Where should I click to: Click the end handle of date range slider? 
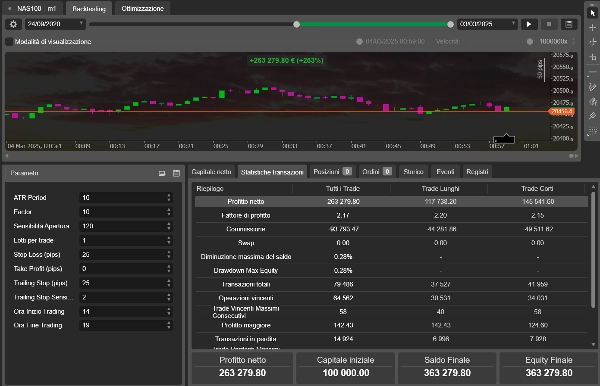[x=450, y=24]
